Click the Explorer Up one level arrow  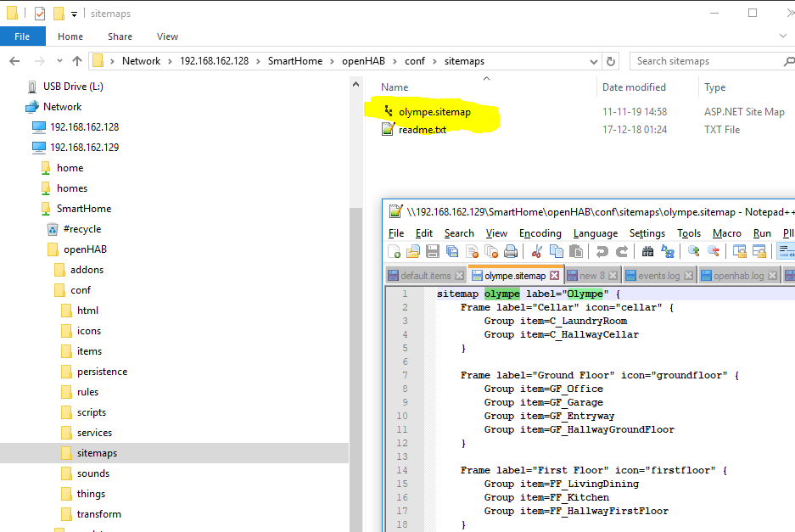(77, 61)
